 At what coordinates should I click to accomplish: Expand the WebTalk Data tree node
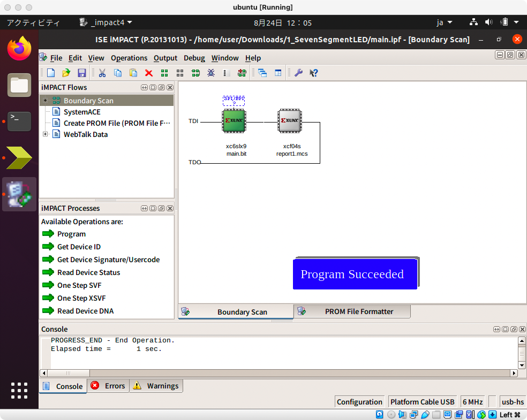(x=45, y=134)
